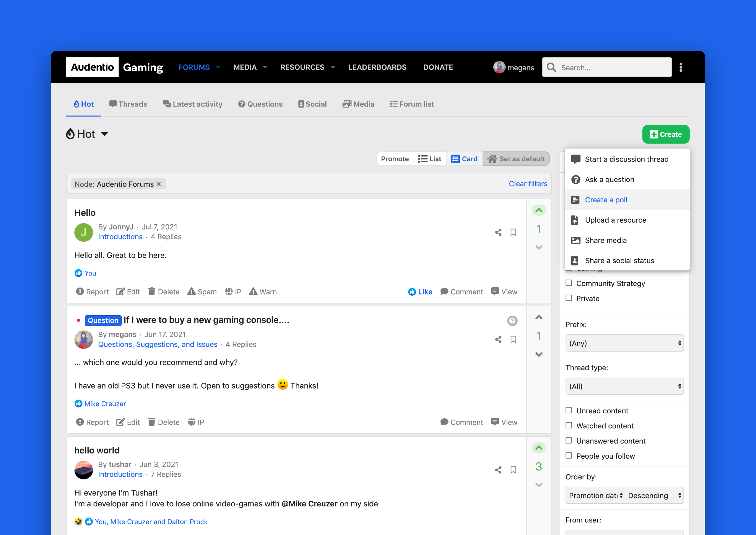
Task: Select Create a poll menu entry
Action: pyautogui.click(x=606, y=200)
